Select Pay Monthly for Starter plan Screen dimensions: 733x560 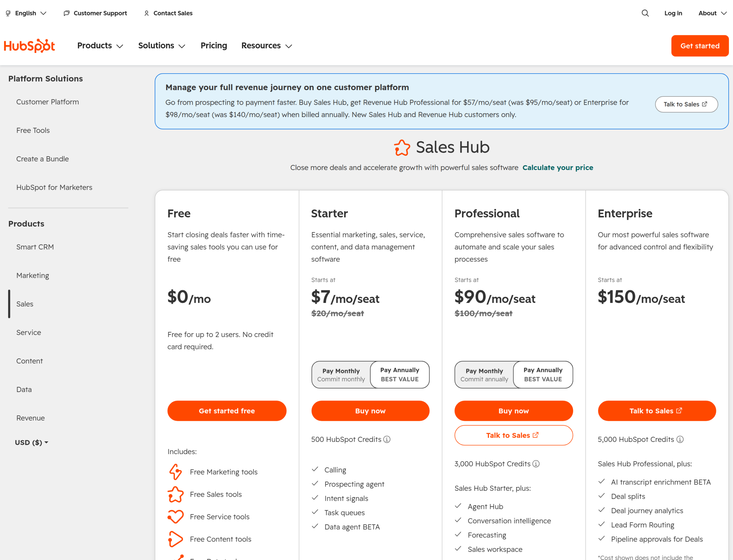click(x=341, y=375)
